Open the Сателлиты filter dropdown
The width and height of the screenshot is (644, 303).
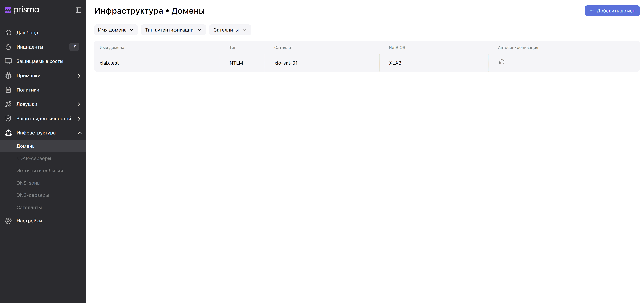point(230,30)
